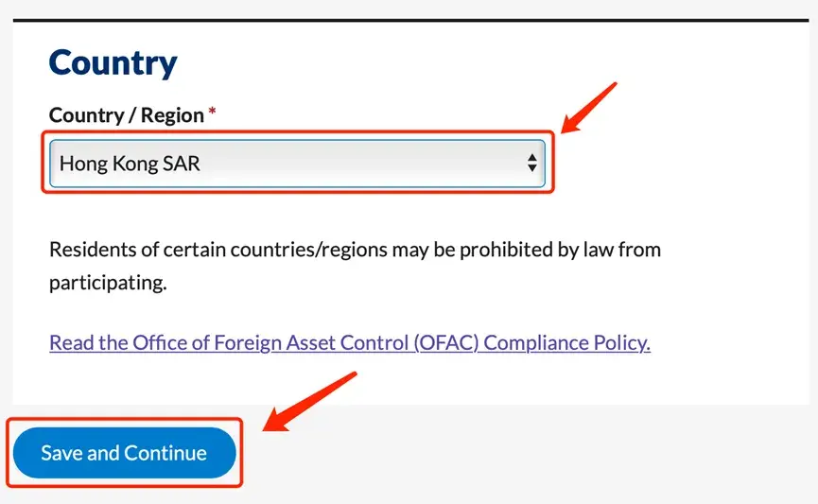Click the word "participating." in the notice

[108, 283]
